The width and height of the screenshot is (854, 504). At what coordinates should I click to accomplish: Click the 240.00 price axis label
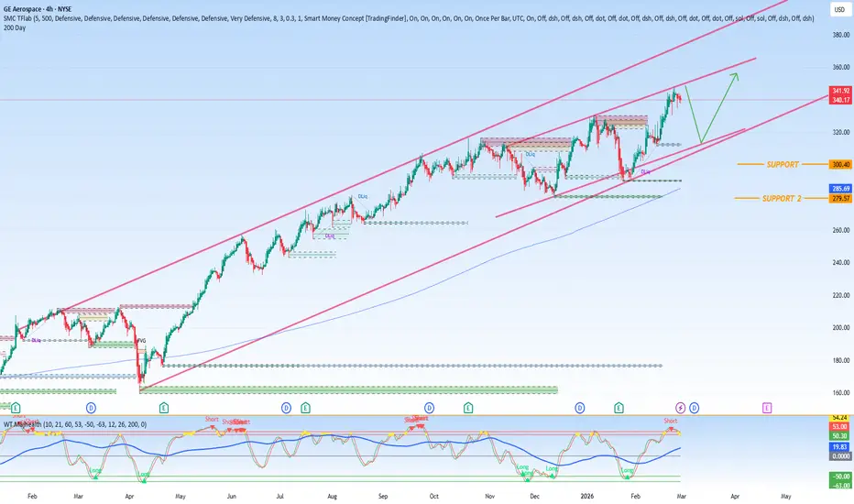pyautogui.click(x=841, y=263)
